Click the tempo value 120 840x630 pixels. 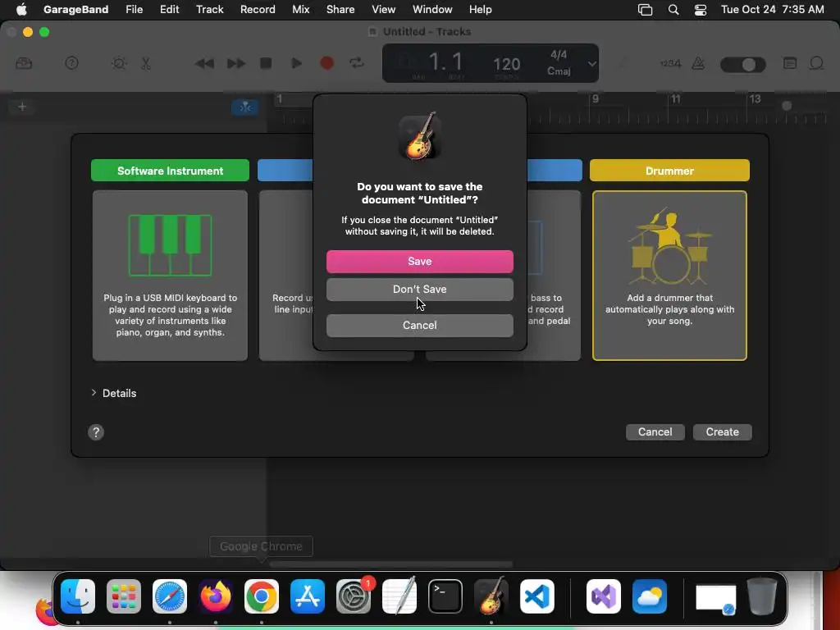pyautogui.click(x=506, y=64)
